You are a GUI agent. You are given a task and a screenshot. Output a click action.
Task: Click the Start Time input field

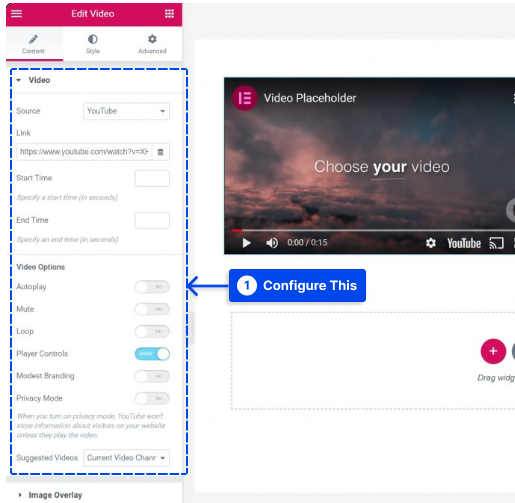(x=152, y=178)
